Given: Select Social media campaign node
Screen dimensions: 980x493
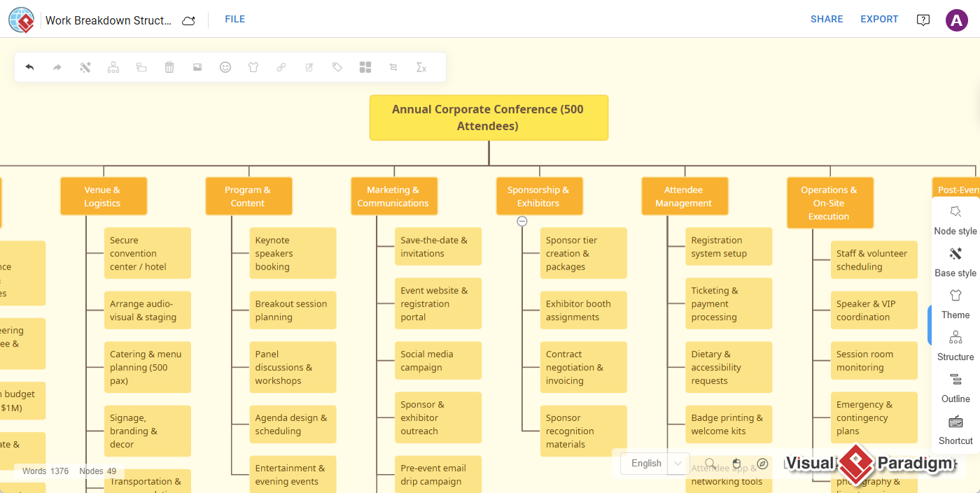Looking at the screenshot, I should point(438,361).
